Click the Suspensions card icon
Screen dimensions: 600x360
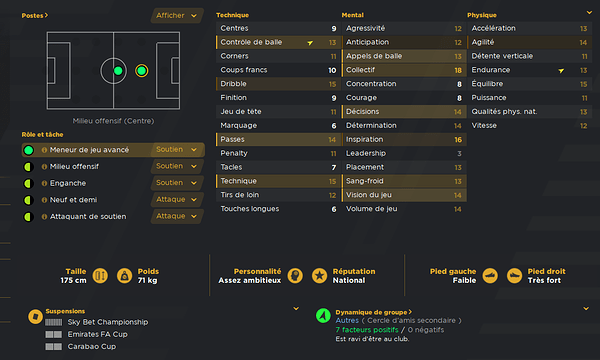(35, 316)
